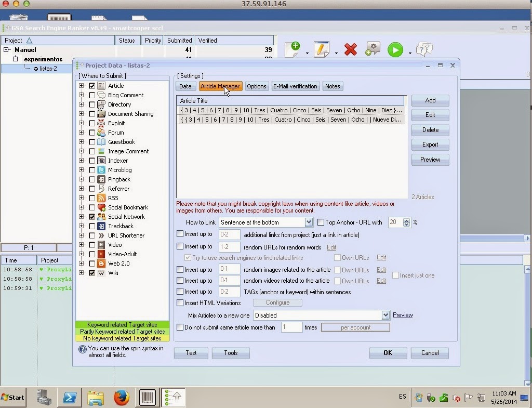Enable insert TAGs within sentences checkbox

[x=180, y=292]
